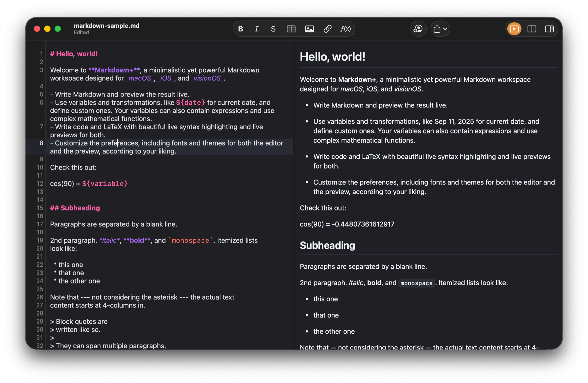Viewport: 588px width, 383px height.
Task: Apply italic formatting
Action: (256, 29)
